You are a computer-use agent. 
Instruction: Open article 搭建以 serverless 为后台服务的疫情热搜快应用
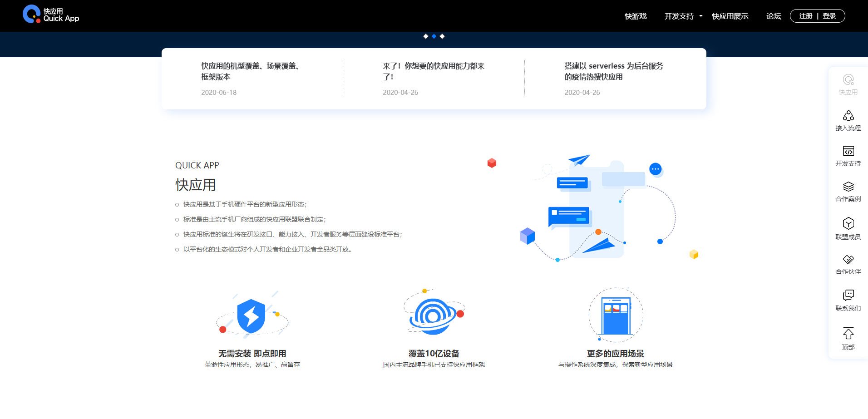coord(614,71)
